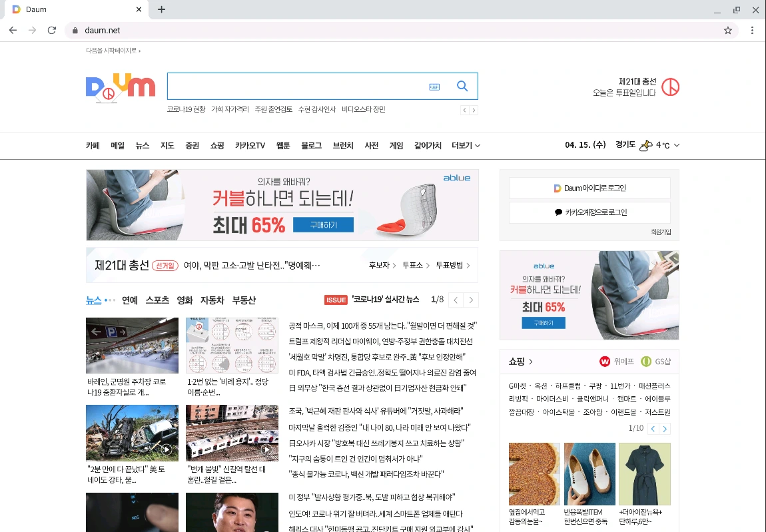
Task: Reload the page
Action: [52, 30]
